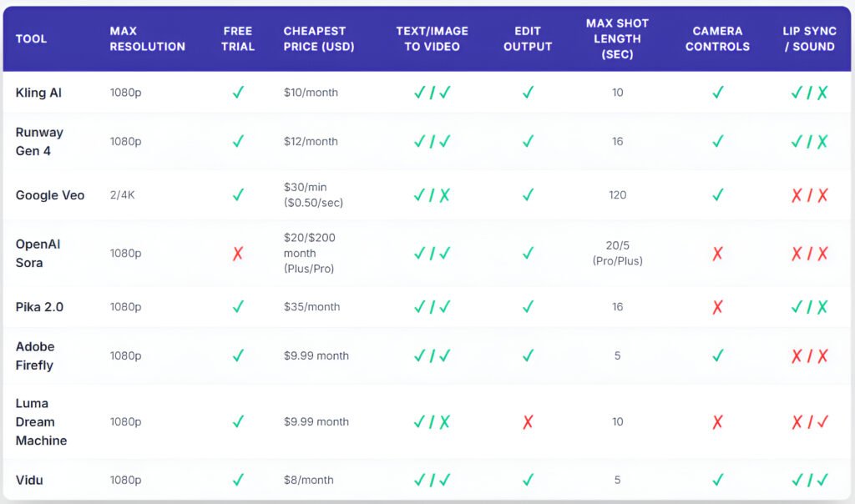Click Luma Dream Machine edit output X
The width and height of the screenshot is (855, 504).
(528, 422)
